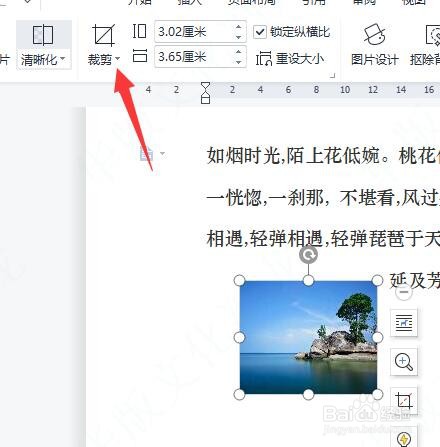Click the text line starting 相遇,轻弹相遇
The width and height of the screenshot is (440, 447).
click(323, 239)
